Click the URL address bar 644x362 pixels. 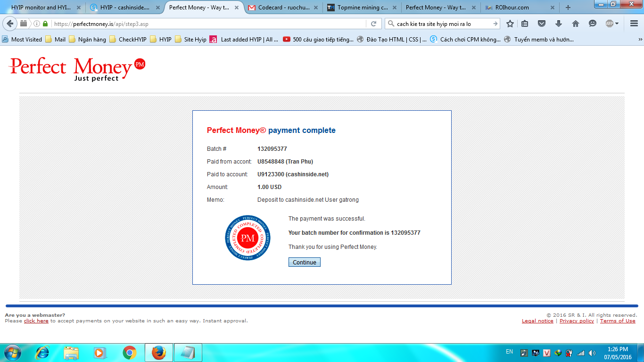click(207, 24)
